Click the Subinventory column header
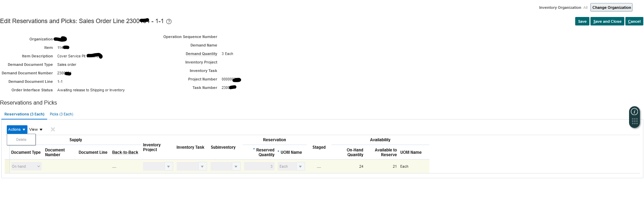Screen dimensions: 644x221 223,147
